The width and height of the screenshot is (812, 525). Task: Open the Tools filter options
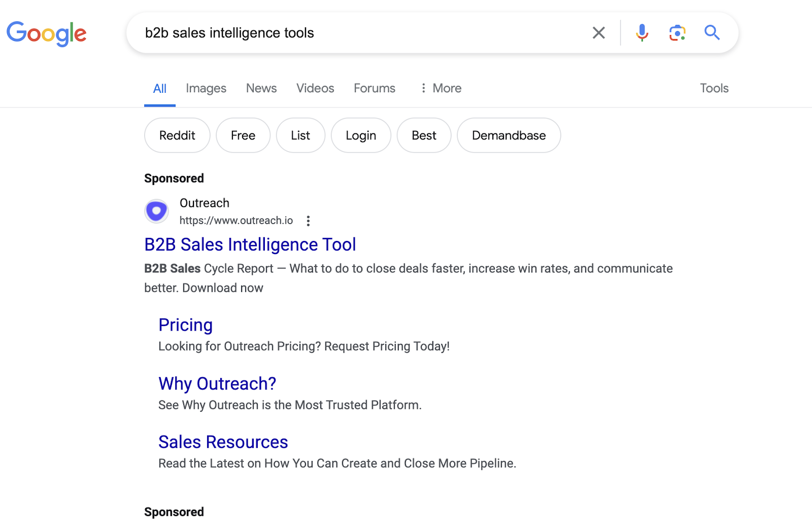(714, 88)
